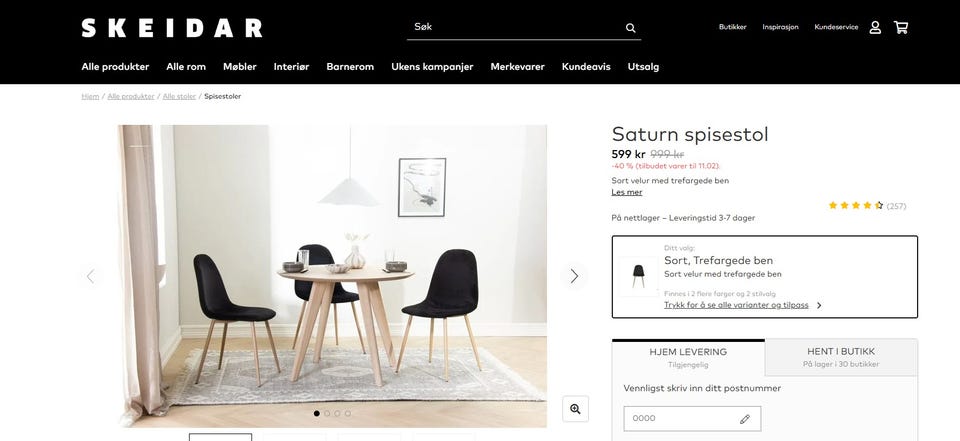
Task: Open the user account icon
Action: (875, 28)
